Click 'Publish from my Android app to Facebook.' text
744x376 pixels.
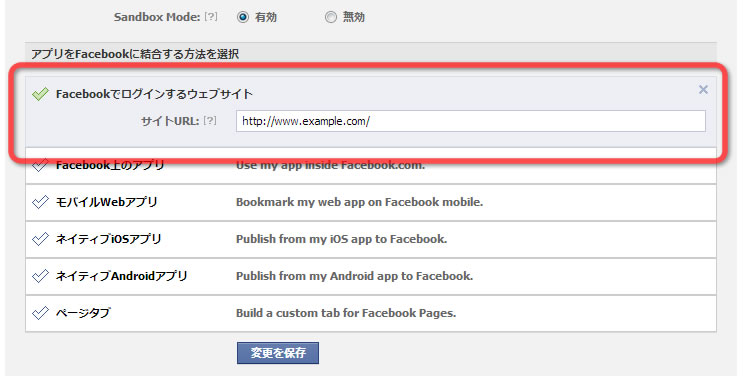[x=354, y=276]
